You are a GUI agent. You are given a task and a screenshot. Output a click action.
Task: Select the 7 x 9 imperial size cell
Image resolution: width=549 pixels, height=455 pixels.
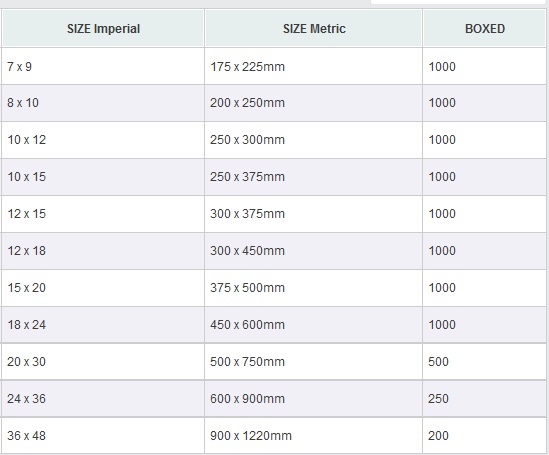tap(103, 66)
